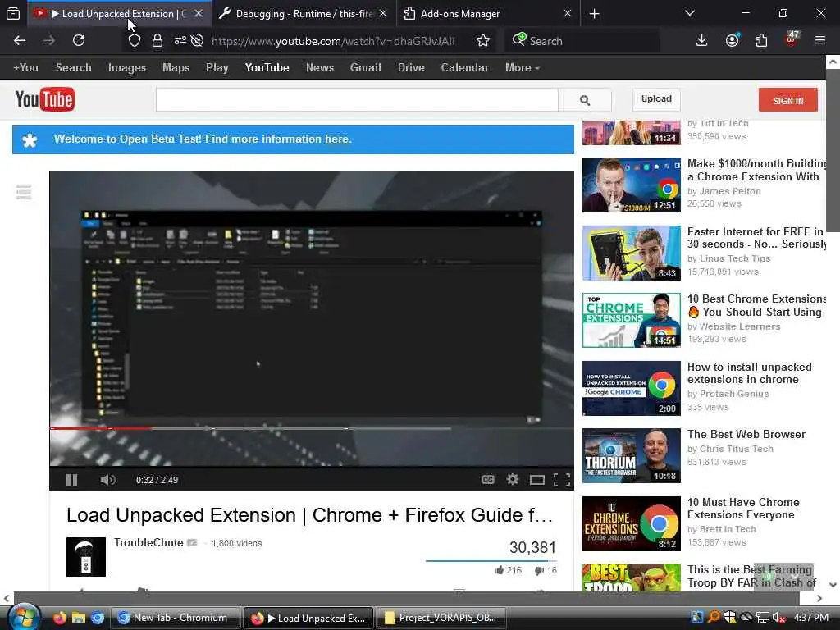Click the thumbs up like icon
Image resolution: width=840 pixels, height=630 pixels.
click(499, 570)
